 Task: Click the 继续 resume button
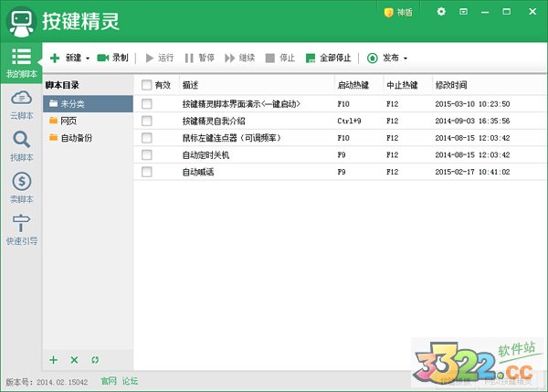coord(239,58)
